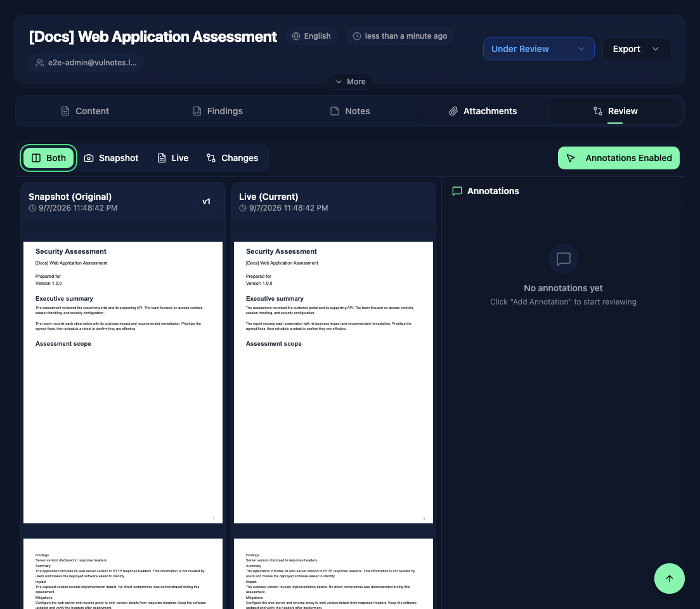Click the report title Web Application Assessment
This screenshot has width=700, height=609.
click(153, 37)
